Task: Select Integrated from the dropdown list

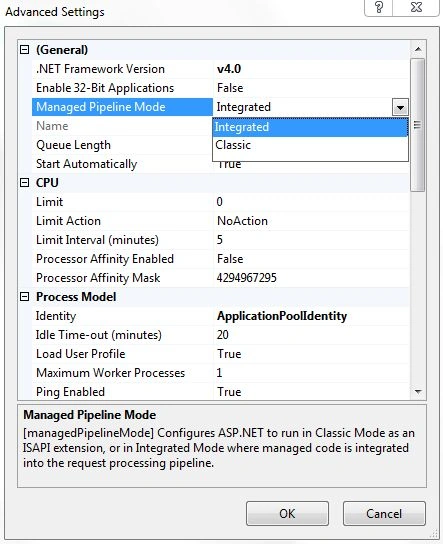Action: [x=310, y=127]
